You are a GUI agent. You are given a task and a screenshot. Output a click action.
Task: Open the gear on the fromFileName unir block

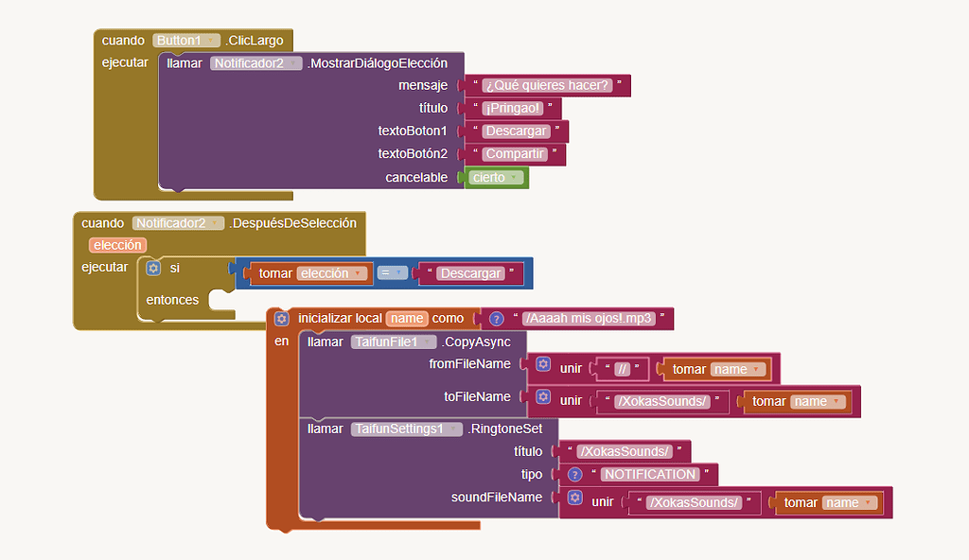[x=543, y=364]
